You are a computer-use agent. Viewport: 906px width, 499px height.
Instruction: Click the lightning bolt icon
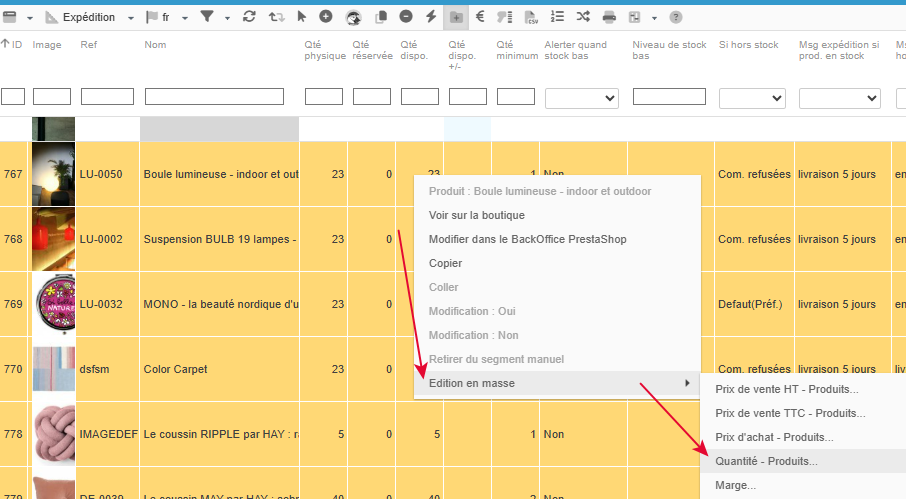(431, 17)
